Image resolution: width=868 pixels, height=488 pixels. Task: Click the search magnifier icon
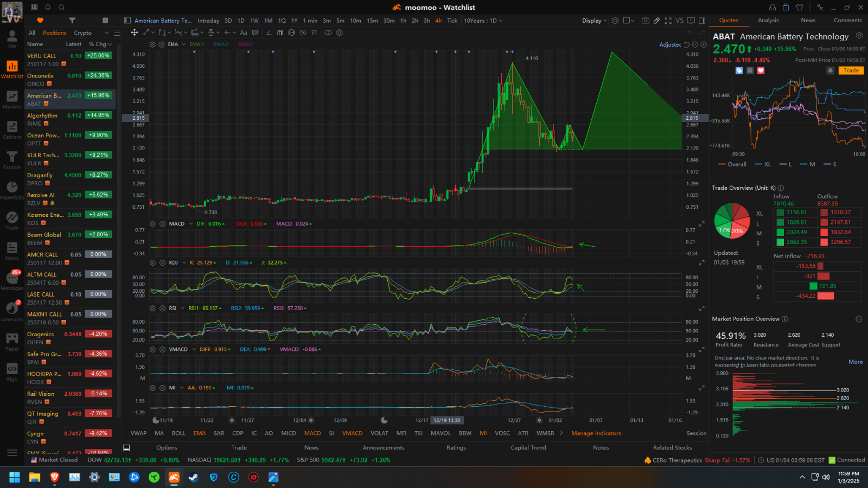61,7
